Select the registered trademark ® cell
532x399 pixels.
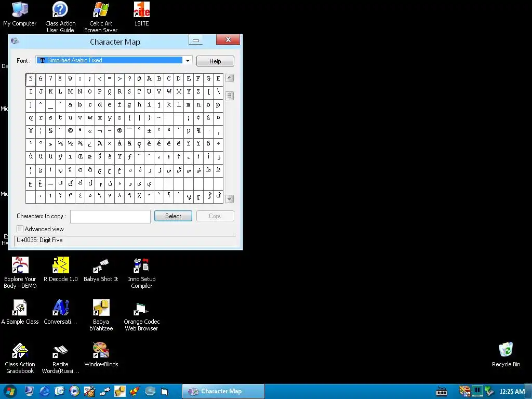[119, 131]
